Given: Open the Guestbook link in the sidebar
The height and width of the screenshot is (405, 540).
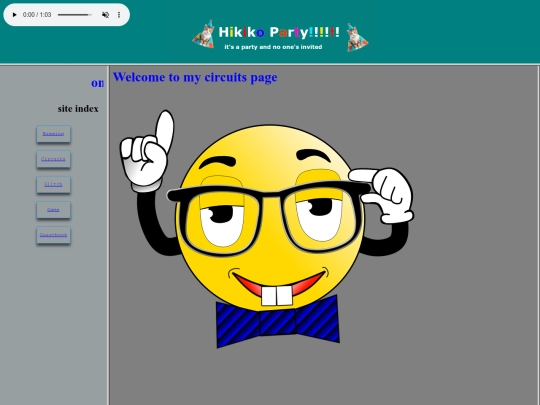Looking at the screenshot, I should click(x=53, y=235).
